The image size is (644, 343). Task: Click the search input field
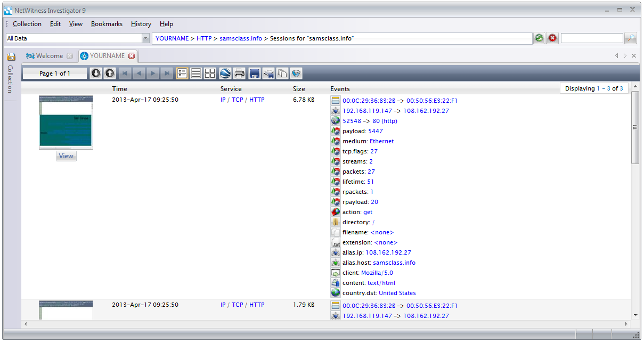click(592, 38)
